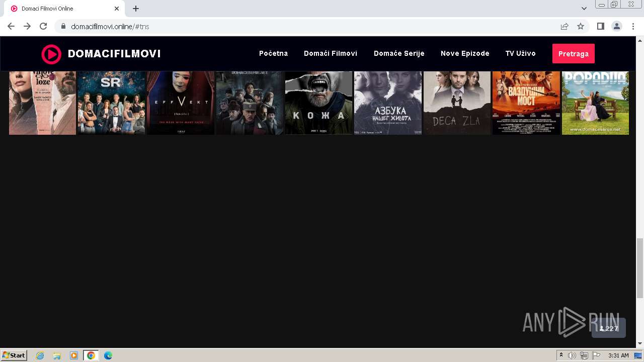The width and height of the screenshot is (644, 362).
Task: Open the share page icon in address bar
Action: (565, 26)
